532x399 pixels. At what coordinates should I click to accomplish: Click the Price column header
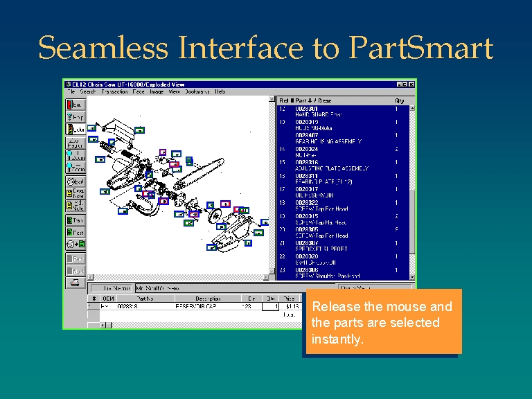(289, 299)
